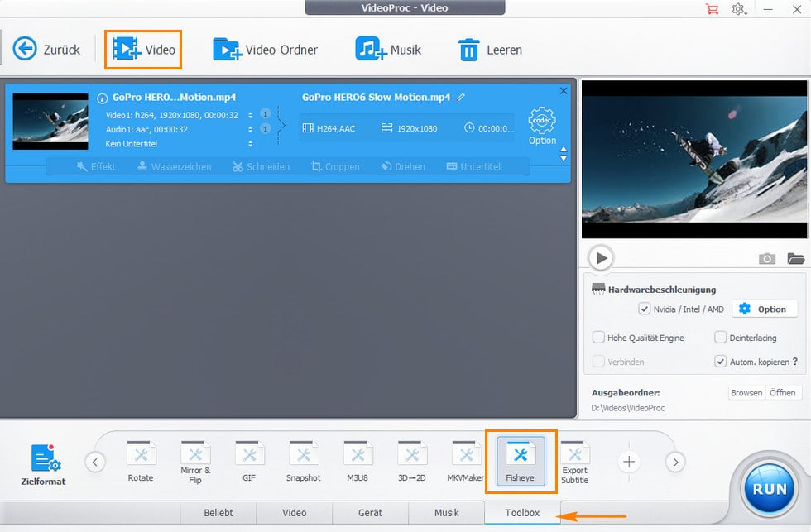The width and height of the screenshot is (811, 532).
Task: Select the M3U8 toolbox tool
Action: tap(358, 462)
